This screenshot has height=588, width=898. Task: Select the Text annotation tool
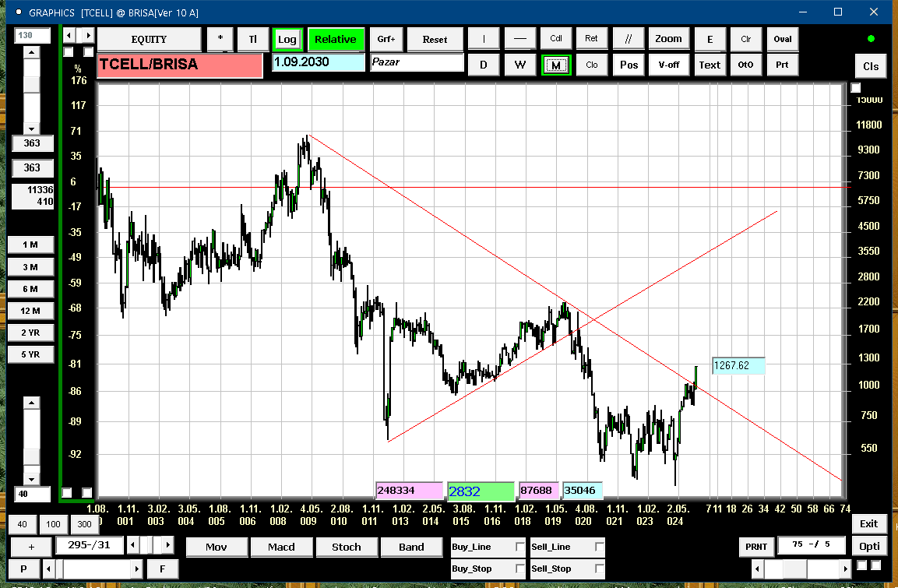(x=710, y=65)
